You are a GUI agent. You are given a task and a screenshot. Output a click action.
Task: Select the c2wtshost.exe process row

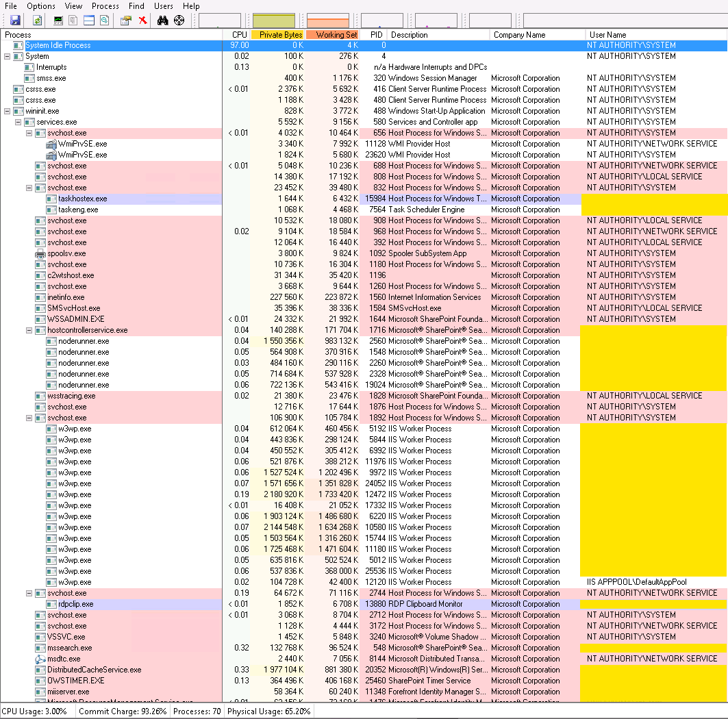[x=364, y=275]
